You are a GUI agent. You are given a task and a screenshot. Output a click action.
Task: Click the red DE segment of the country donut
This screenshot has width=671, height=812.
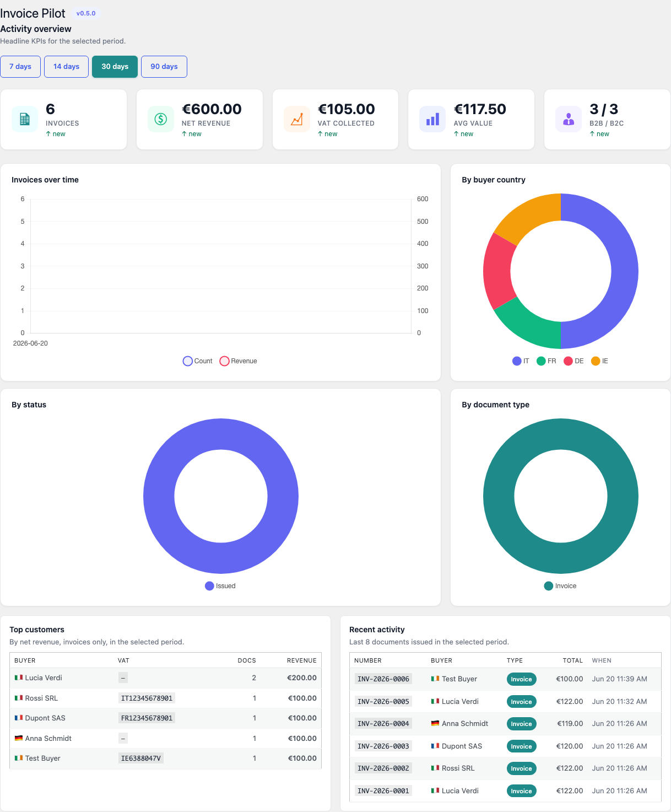(498, 271)
